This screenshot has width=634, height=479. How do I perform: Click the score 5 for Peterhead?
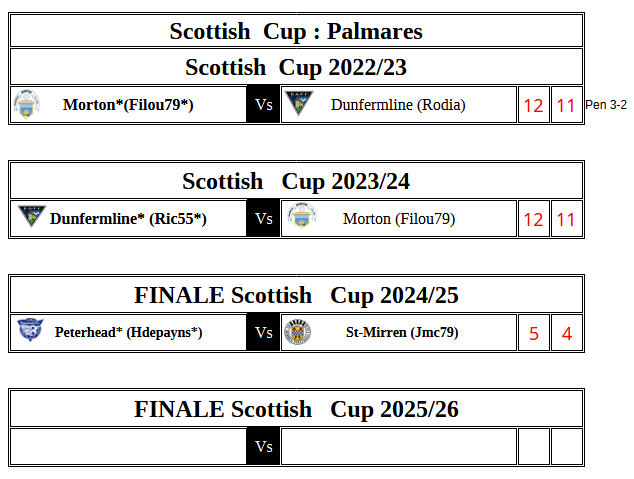[534, 334]
